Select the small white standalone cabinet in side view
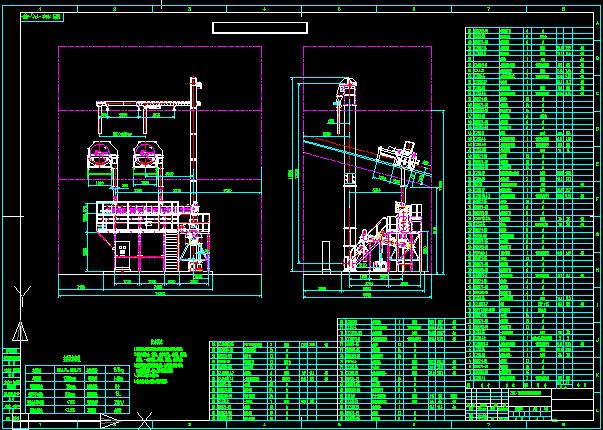Screen dimensions: 603x430 click(326, 257)
